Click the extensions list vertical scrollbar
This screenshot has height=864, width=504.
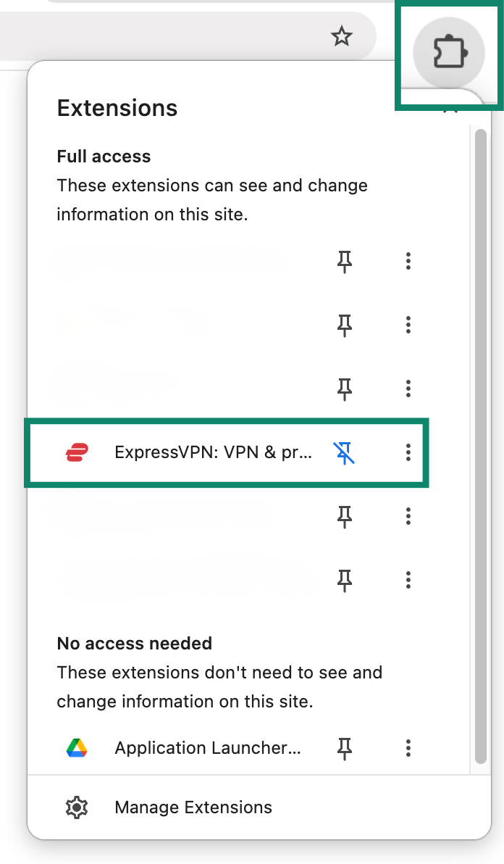pyautogui.click(x=480, y=446)
